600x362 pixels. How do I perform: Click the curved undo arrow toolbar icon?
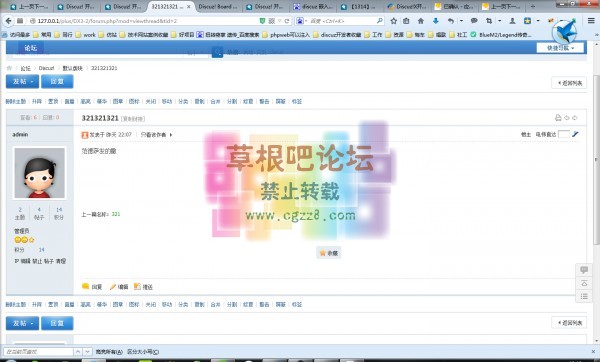451,21
